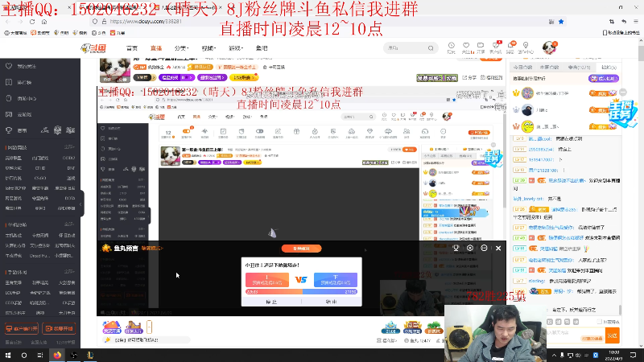Click the browser address bar URL
The width and height of the screenshot is (644, 362).
point(146,22)
